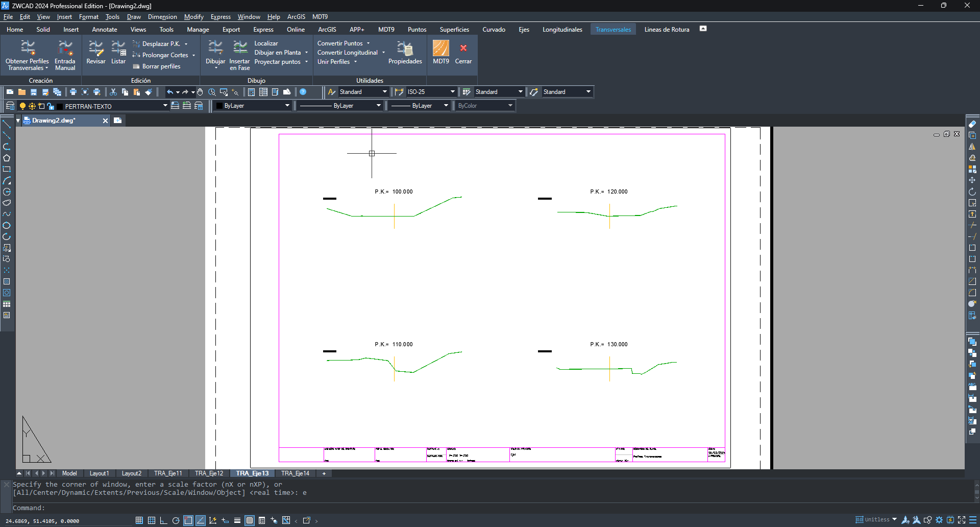Click the PERTRAN-TEXTO layer color swatch
The image size is (980, 527).
point(60,106)
